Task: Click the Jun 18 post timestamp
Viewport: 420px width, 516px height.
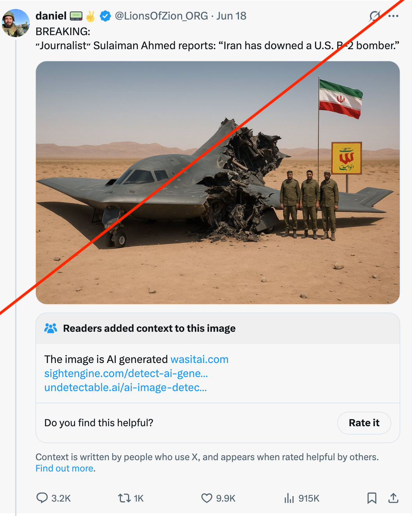Action: pyautogui.click(x=231, y=16)
